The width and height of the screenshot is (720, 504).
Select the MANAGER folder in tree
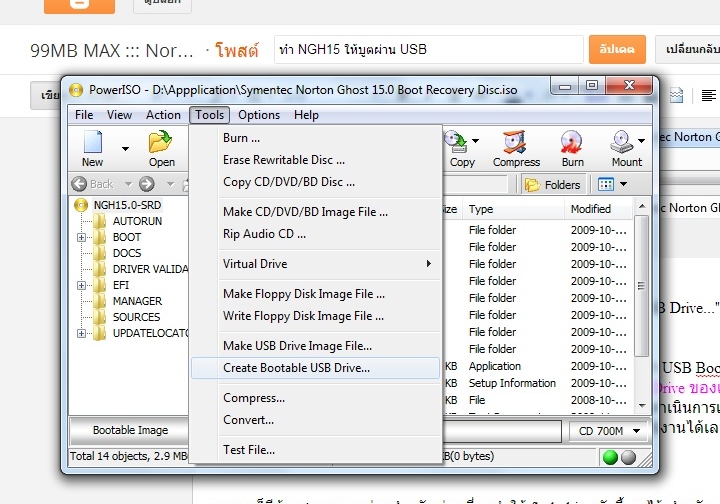click(137, 301)
